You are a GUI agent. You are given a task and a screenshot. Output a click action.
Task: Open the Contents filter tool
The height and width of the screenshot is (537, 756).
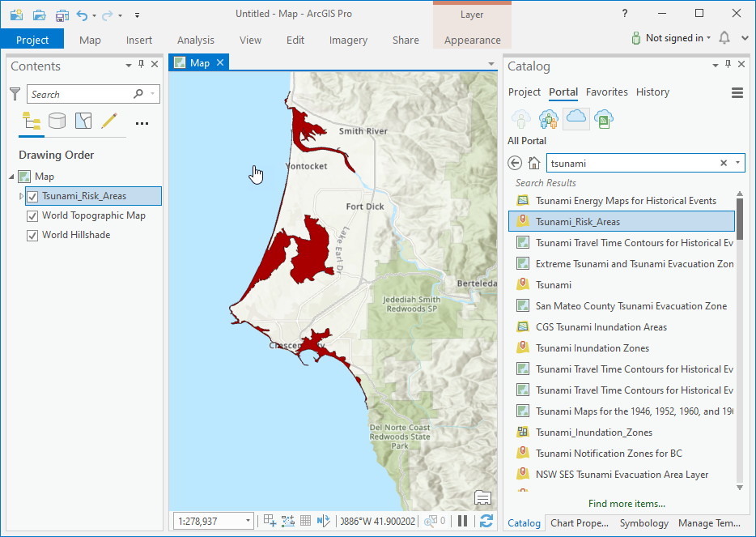coord(14,94)
